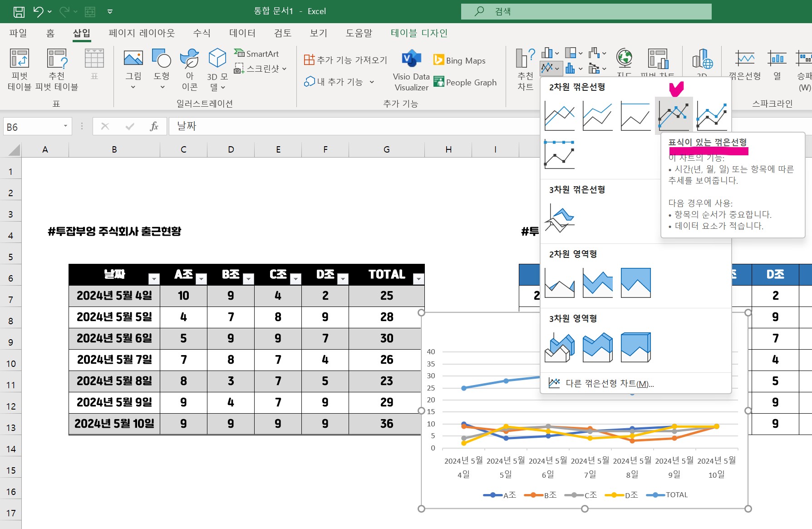
Task: Switch to the 데이터 tab
Action: [242, 33]
